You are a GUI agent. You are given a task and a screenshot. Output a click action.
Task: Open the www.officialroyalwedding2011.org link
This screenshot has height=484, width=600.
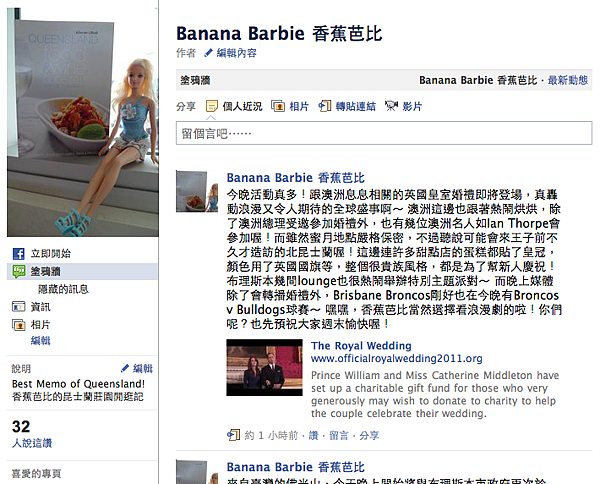(396, 359)
